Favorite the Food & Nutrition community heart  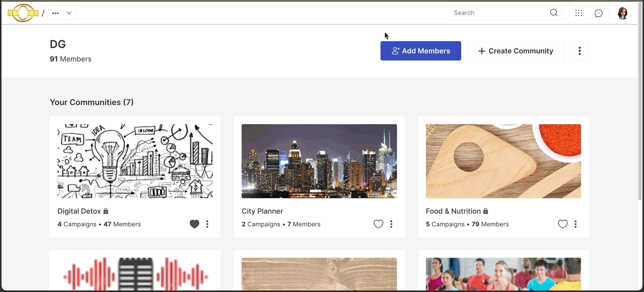[563, 224]
